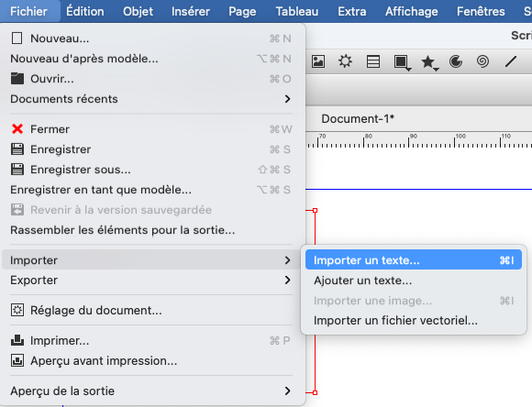This screenshot has width=532, height=407.
Task: Select the Line tool icon
Action: pos(510,61)
